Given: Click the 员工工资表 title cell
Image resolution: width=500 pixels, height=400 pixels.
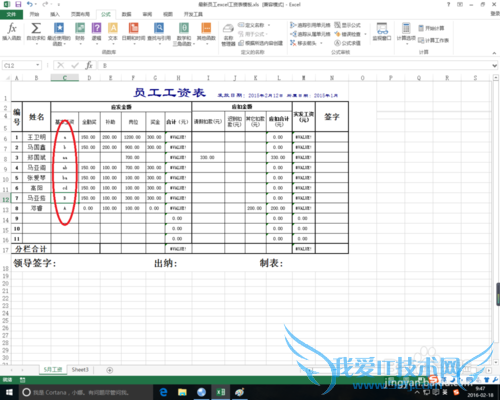Looking at the screenshot, I should [x=169, y=92].
